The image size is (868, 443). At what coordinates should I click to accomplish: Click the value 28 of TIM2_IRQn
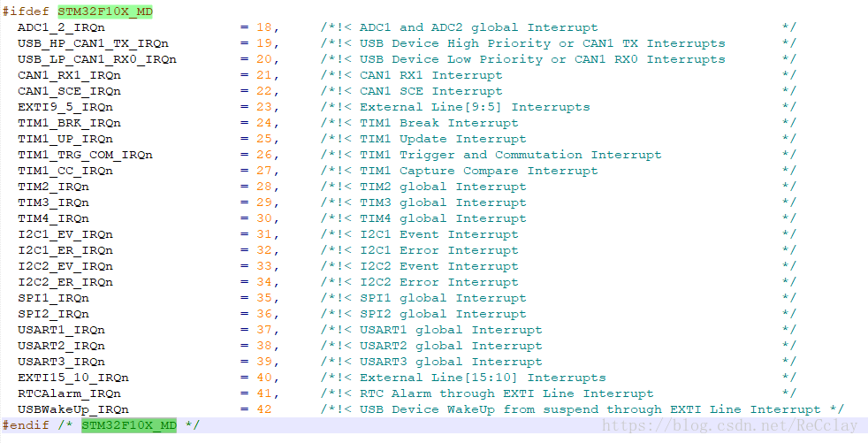[264, 187]
